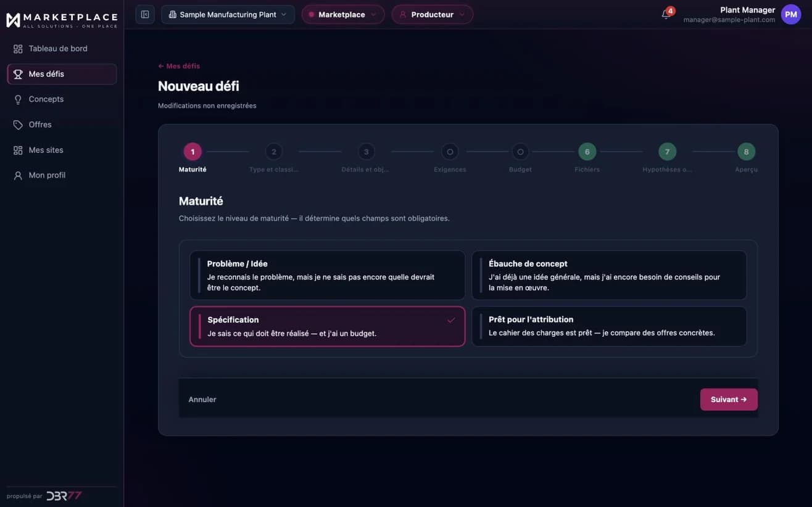Jump to Exigences step
The image size is (812, 507).
point(450,152)
